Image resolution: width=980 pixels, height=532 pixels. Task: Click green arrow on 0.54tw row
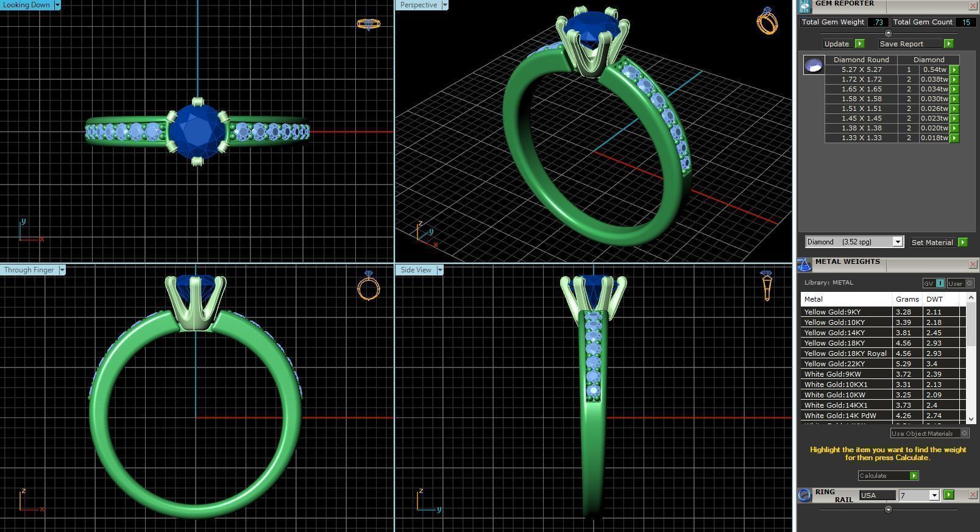[x=954, y=69]
